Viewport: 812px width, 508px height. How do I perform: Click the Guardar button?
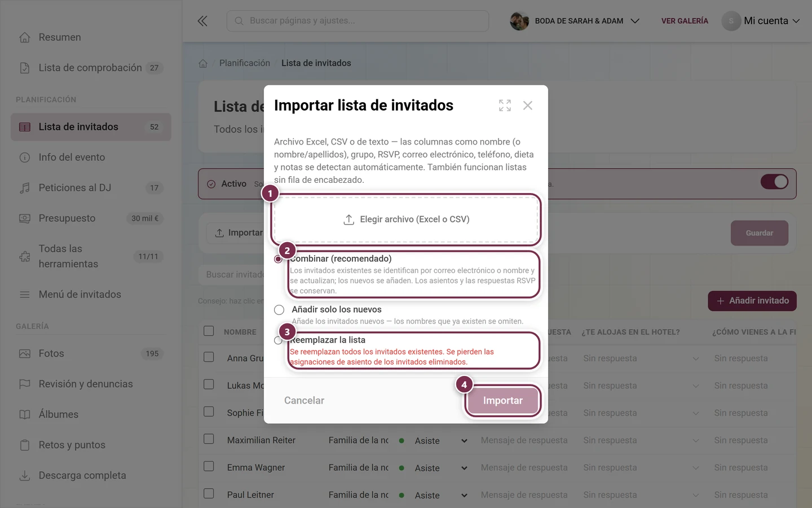[760, 233]
